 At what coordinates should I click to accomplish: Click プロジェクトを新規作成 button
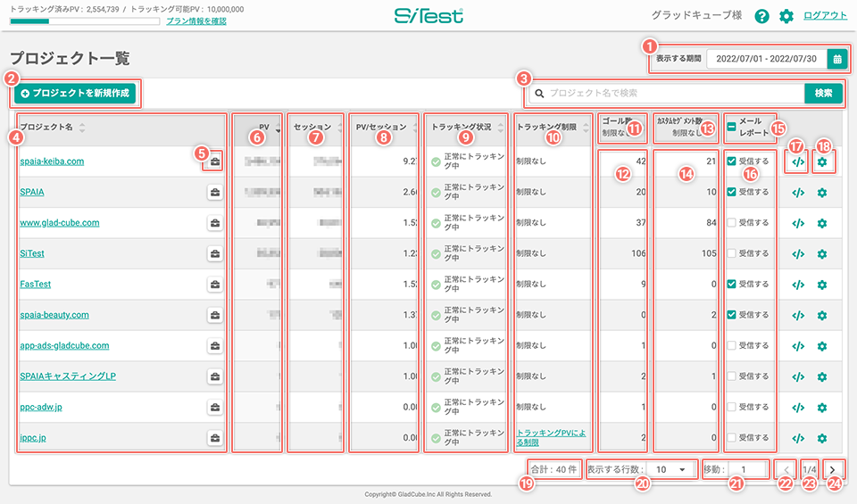tap(75, 94)
